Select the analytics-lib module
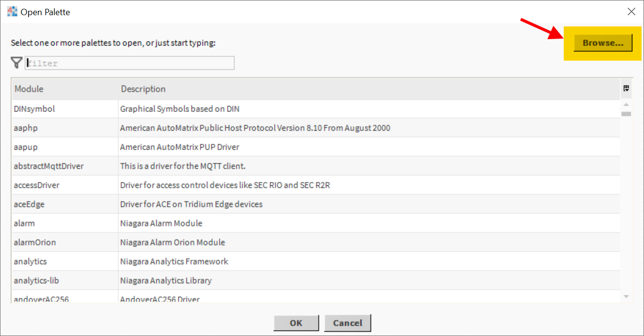Image resolution: width=644 pixels, height=336 pixels. [x=36, y=281]
